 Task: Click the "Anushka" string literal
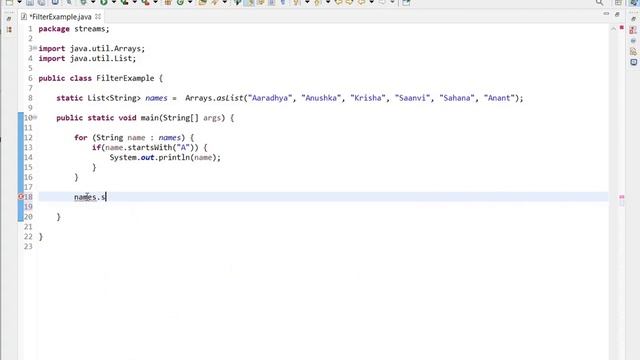[321, 98]
